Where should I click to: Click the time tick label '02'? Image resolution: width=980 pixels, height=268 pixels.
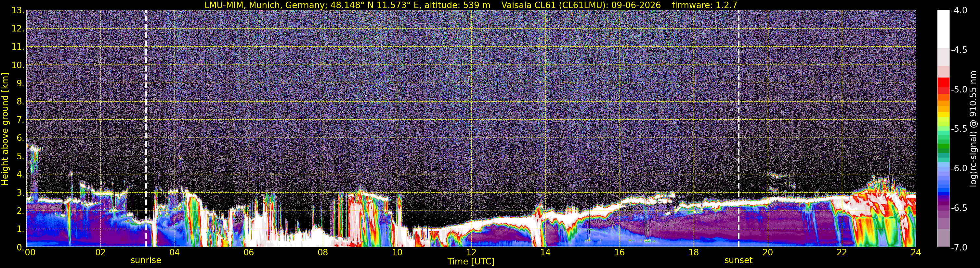(x=100, y=252)
